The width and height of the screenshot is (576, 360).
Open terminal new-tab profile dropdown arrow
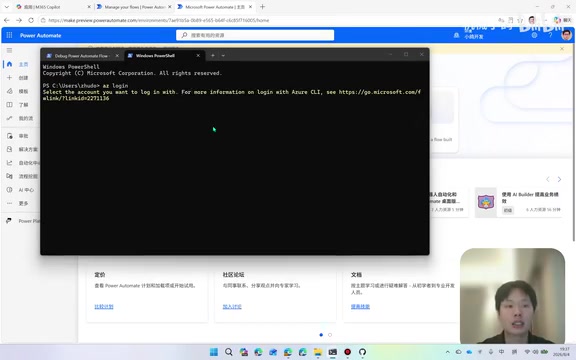(223, 55)
